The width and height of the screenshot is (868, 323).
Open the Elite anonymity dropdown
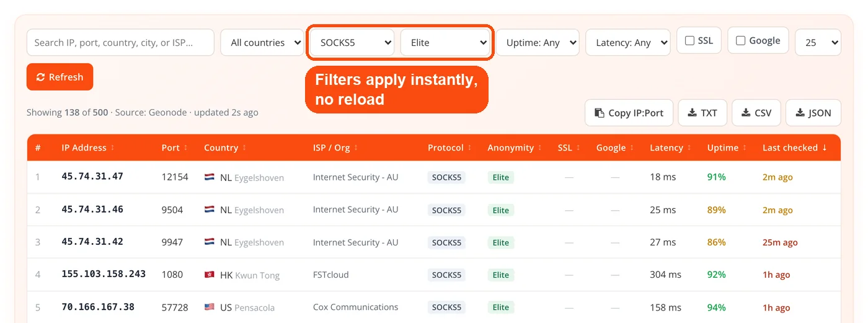446,43
